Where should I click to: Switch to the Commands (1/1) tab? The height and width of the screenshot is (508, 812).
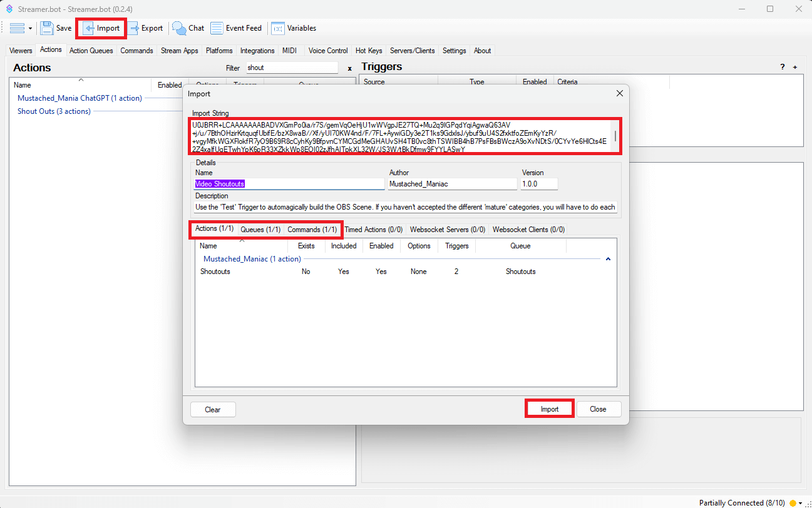click(x=312, y=230)
